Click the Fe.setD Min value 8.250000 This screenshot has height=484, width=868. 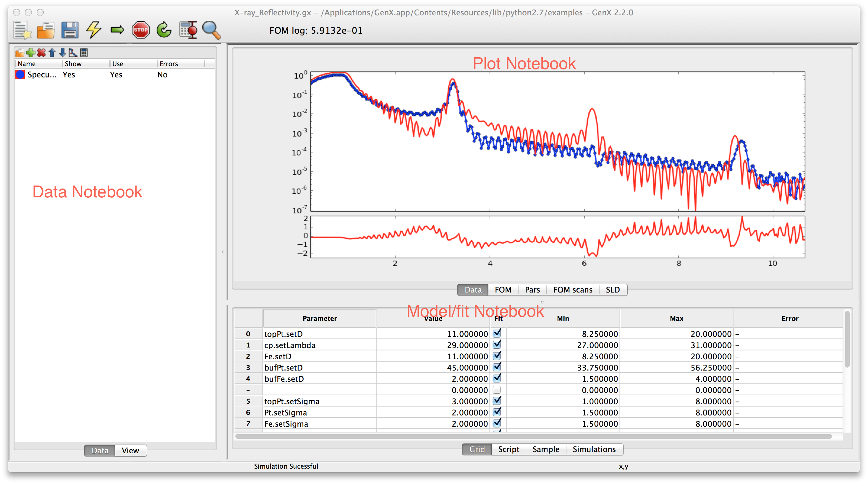coord(563,356)
